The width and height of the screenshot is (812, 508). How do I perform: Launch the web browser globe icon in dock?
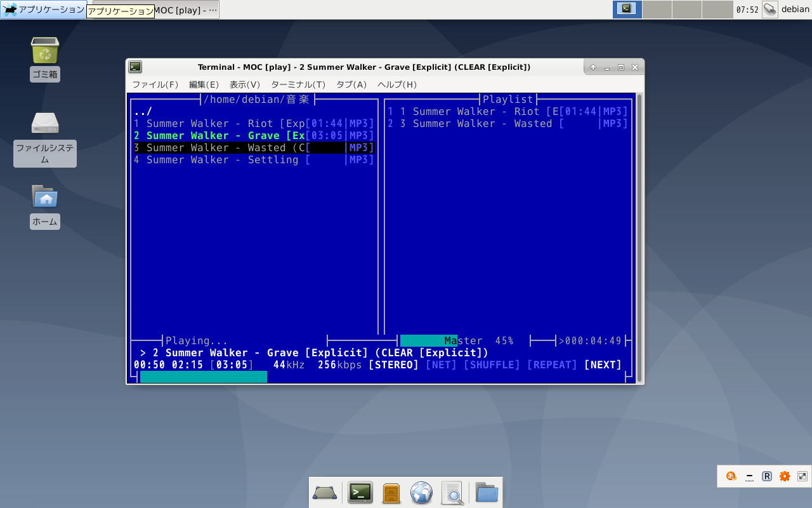pyautogui.click(x=421, y=493)
